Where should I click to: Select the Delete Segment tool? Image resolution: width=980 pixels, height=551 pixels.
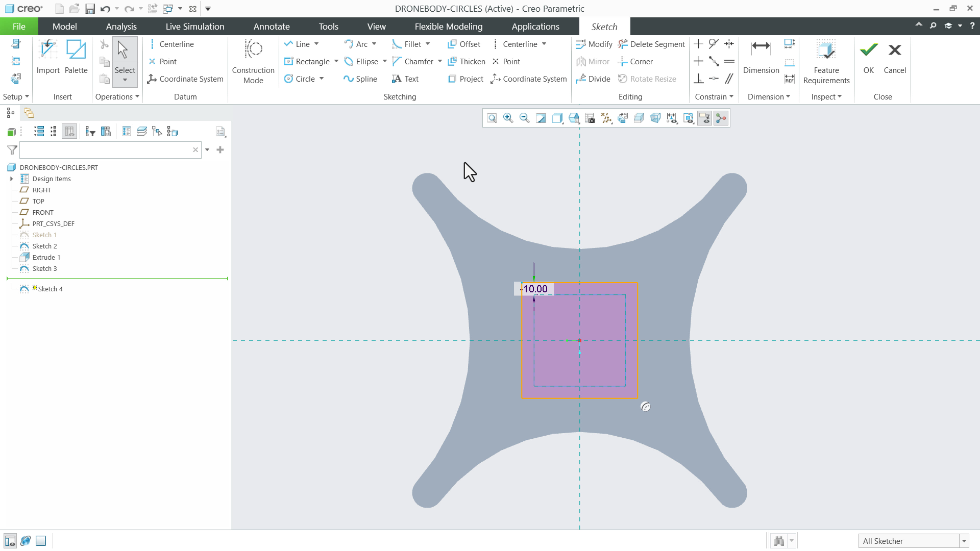pos(652,44)
